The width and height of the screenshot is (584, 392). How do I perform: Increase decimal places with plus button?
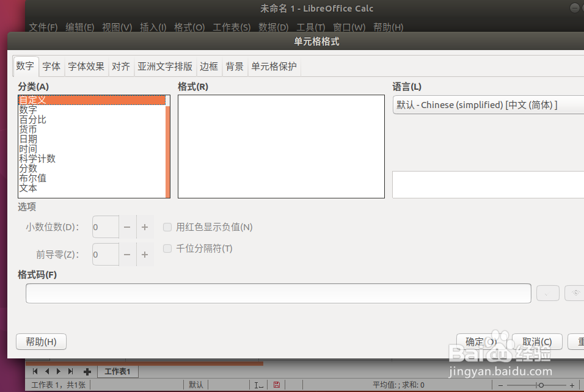145,227
